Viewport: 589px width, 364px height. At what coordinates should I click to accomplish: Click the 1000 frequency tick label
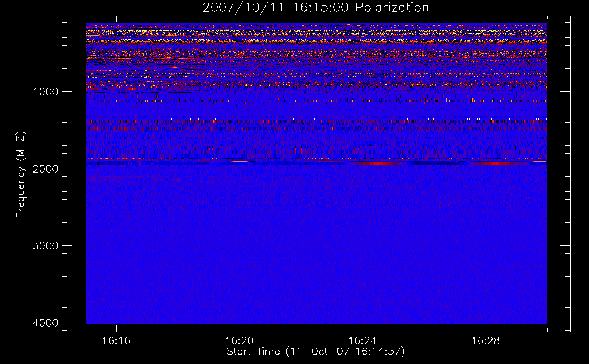click(x=46, y=91)
